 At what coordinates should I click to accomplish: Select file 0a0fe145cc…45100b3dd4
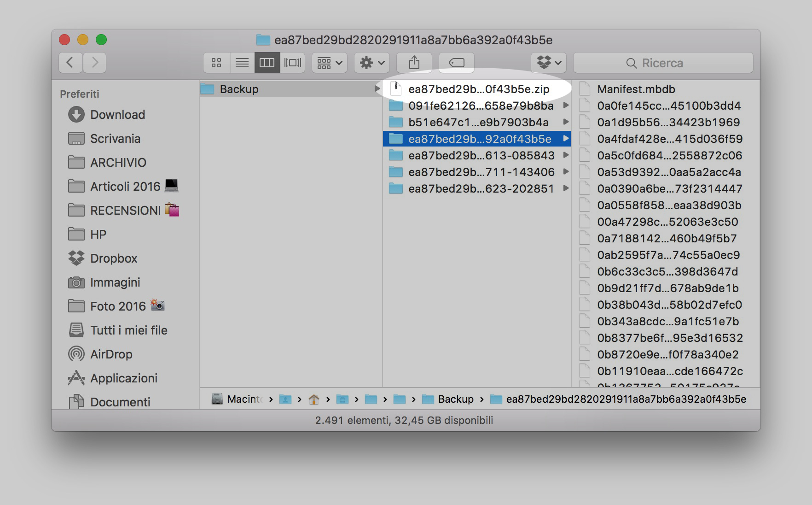tap(666, 106)
